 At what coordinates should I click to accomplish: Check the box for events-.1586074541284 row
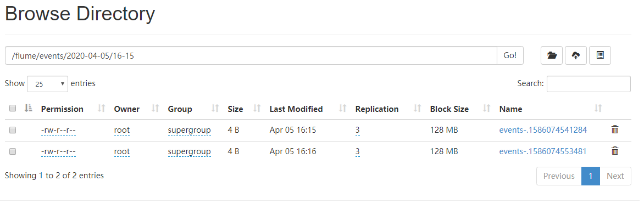pyautogui.click(x=13, y=131)
